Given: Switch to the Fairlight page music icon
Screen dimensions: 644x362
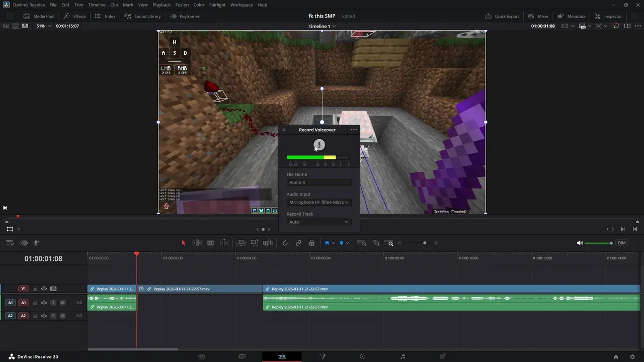Looking at the screenshot, I should pos(403,356).
